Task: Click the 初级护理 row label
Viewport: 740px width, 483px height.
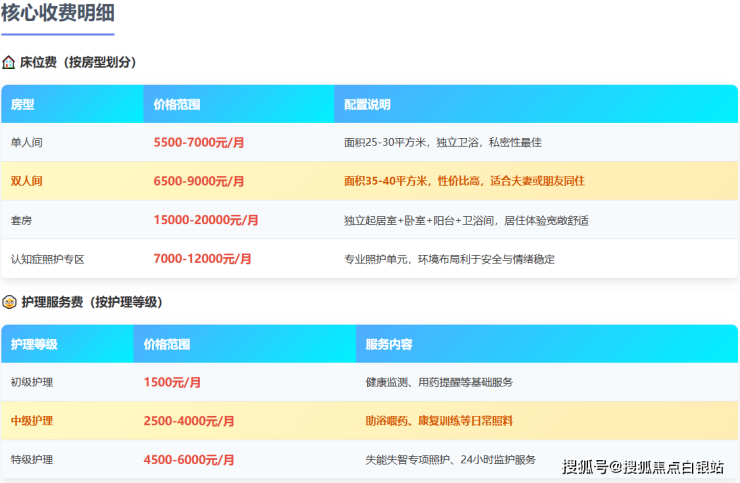Action: [32, 382]
